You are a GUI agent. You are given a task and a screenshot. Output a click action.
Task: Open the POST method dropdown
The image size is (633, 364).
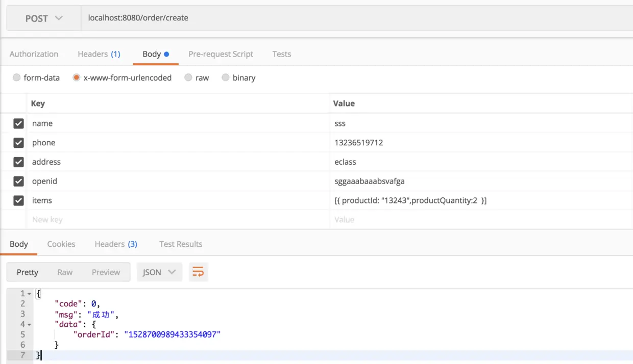tap(44, 18)
